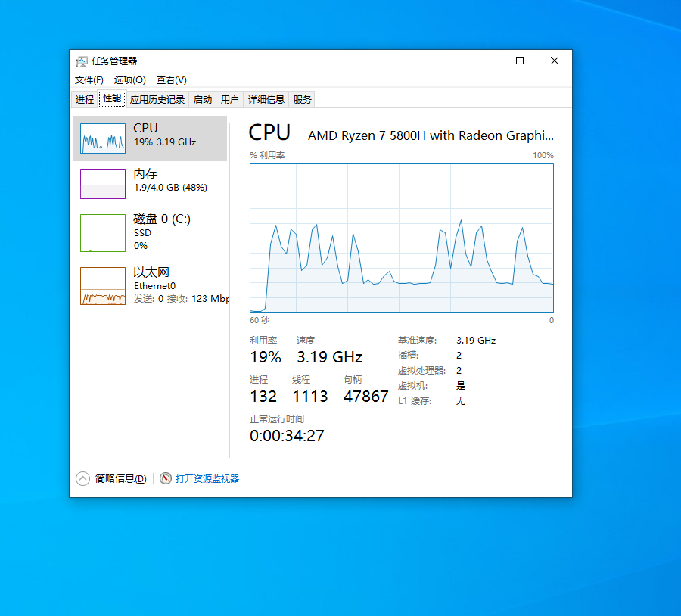The width and height of the screenshot is (681, 616).
Task: Open the 选项(O) menu
Action: [130, 80]
